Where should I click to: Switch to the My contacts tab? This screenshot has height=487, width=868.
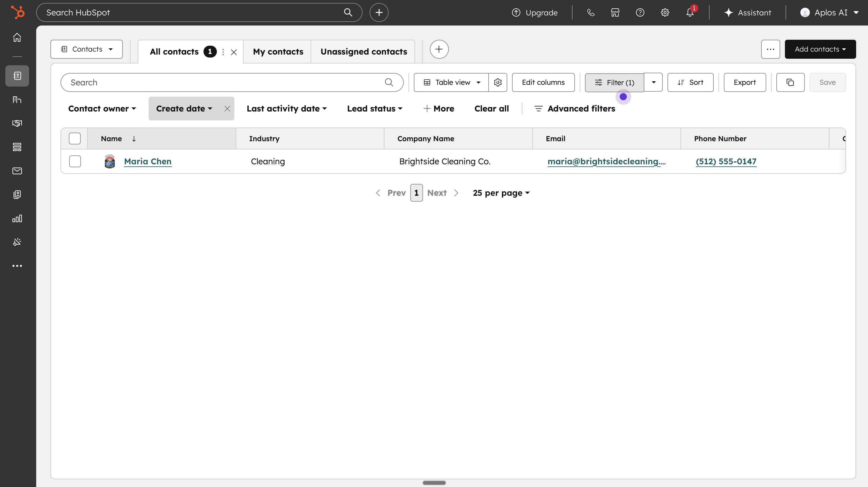point(278,52)
